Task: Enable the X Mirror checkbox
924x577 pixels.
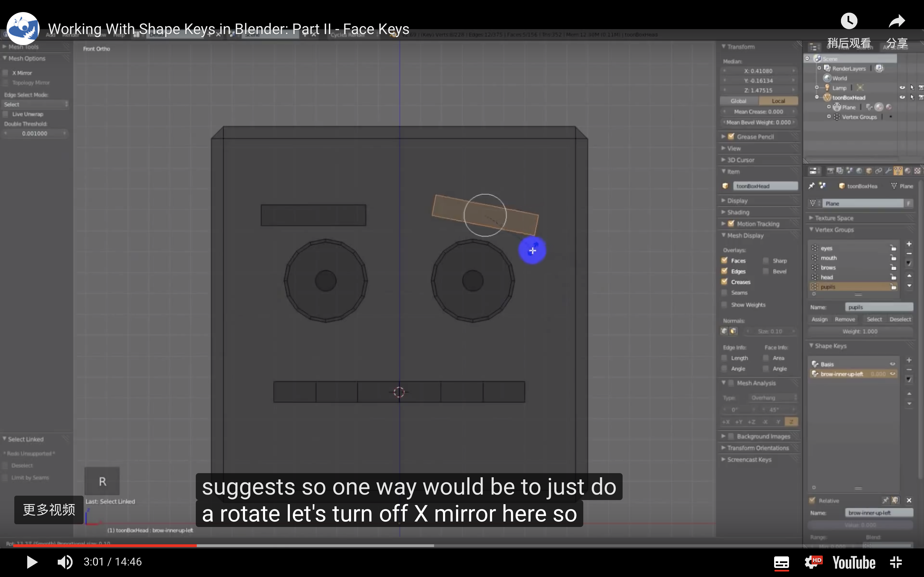Action: 5,73
